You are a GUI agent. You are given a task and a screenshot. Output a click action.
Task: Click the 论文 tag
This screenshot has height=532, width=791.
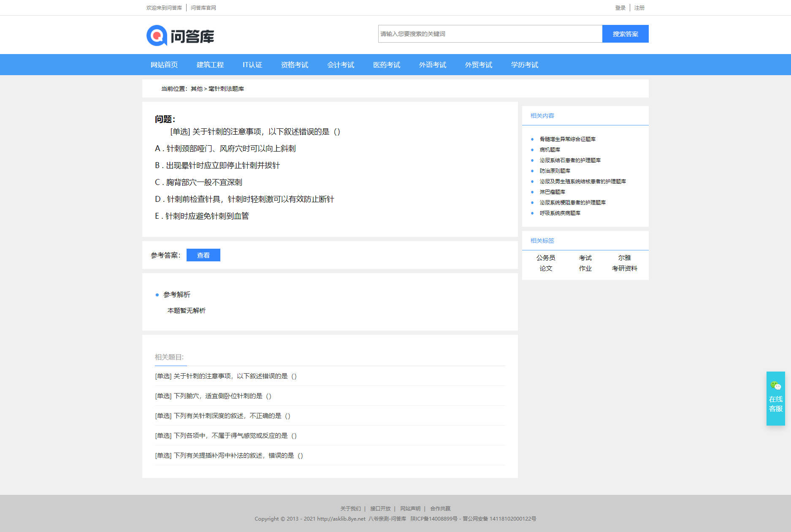[x=546, y=268]
